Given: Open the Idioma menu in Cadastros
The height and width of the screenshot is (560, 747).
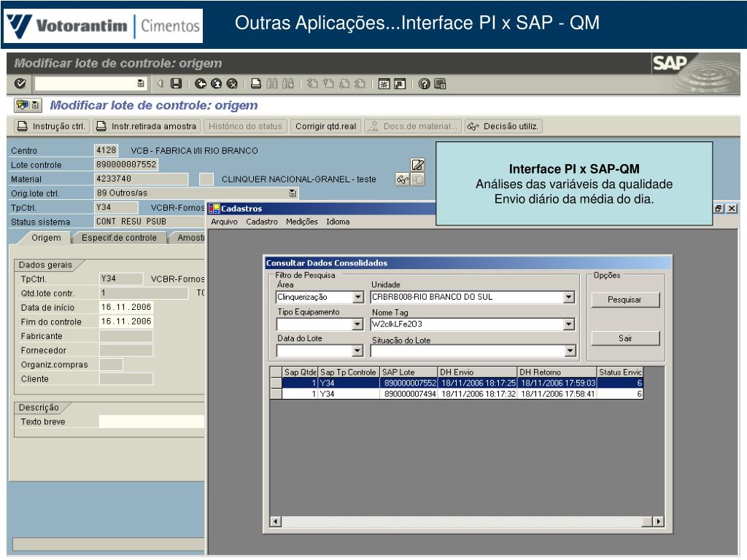Looking at the screenshot, I should [338, 222].
